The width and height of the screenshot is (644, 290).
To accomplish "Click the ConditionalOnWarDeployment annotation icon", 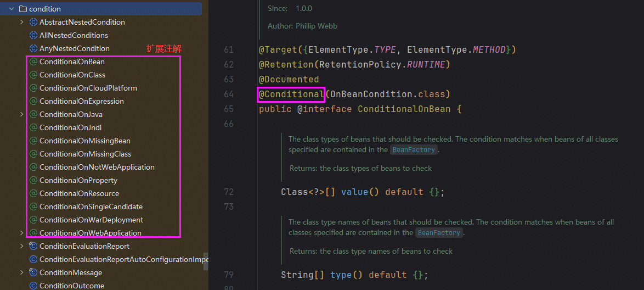I will (x=33, y=220).
